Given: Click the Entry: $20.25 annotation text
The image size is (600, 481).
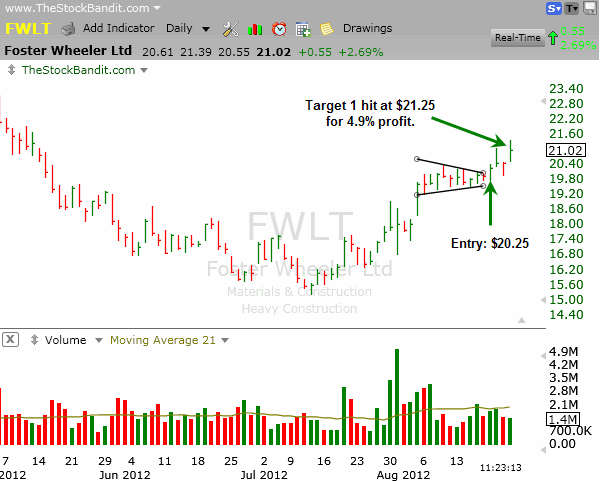Looking at the screenshot, I should point(490,243).
